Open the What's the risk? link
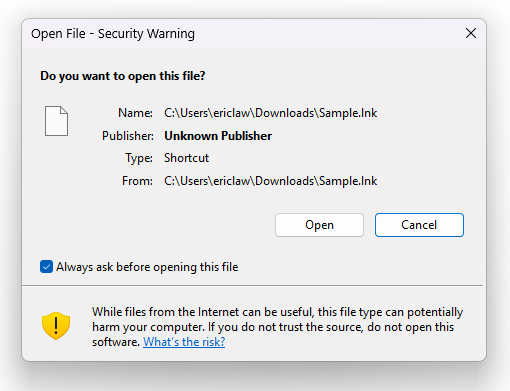510x391 pixels. 184,342
